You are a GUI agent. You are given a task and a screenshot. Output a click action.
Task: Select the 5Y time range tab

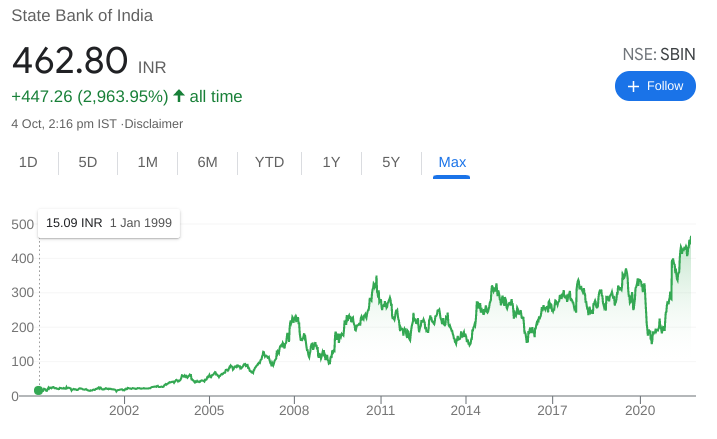[x=391, y=162]
